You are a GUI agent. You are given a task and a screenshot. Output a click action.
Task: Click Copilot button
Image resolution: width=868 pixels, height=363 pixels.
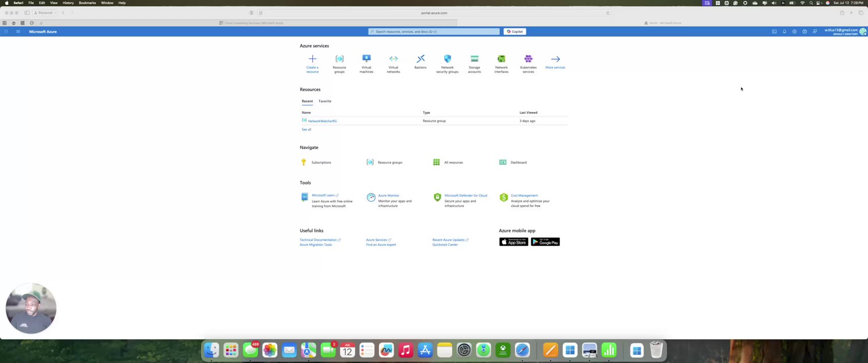click(x=515, y=31)
